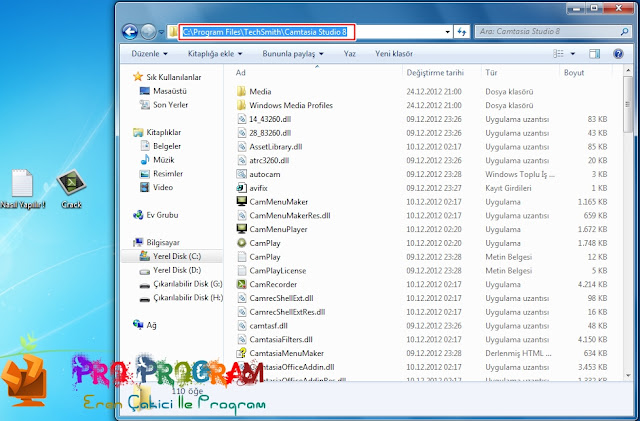Click the search magnifier icon
Viewport: 640px width, 421px height.
[624, 31]
